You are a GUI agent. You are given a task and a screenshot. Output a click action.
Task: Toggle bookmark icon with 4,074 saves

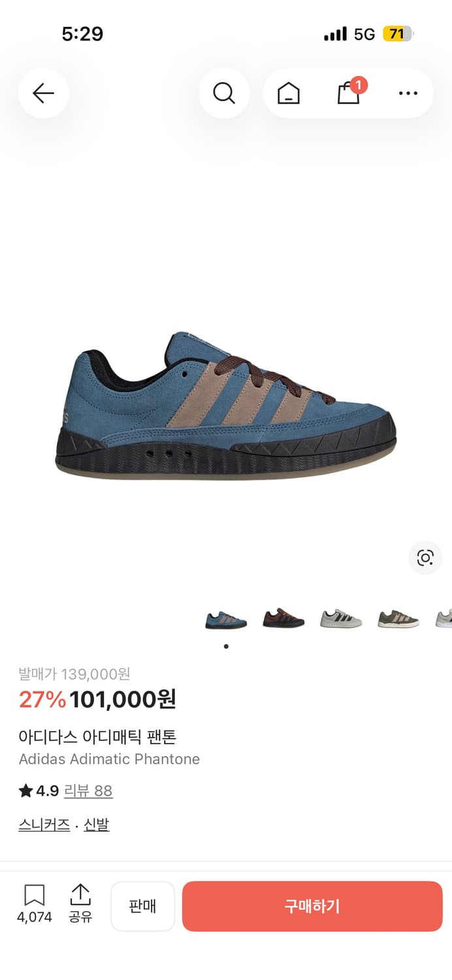point(35,904)
